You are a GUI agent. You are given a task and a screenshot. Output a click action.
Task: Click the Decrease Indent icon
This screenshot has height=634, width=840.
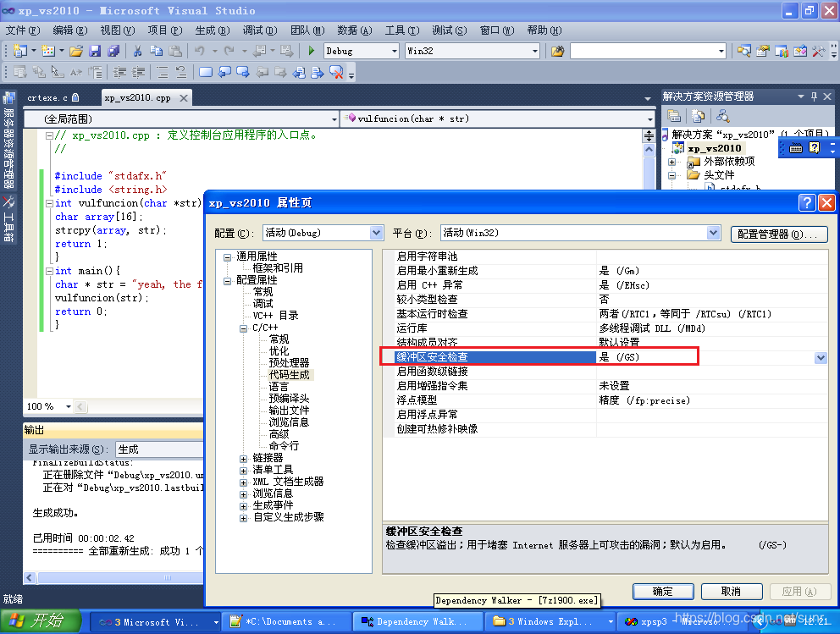(120, 72)
